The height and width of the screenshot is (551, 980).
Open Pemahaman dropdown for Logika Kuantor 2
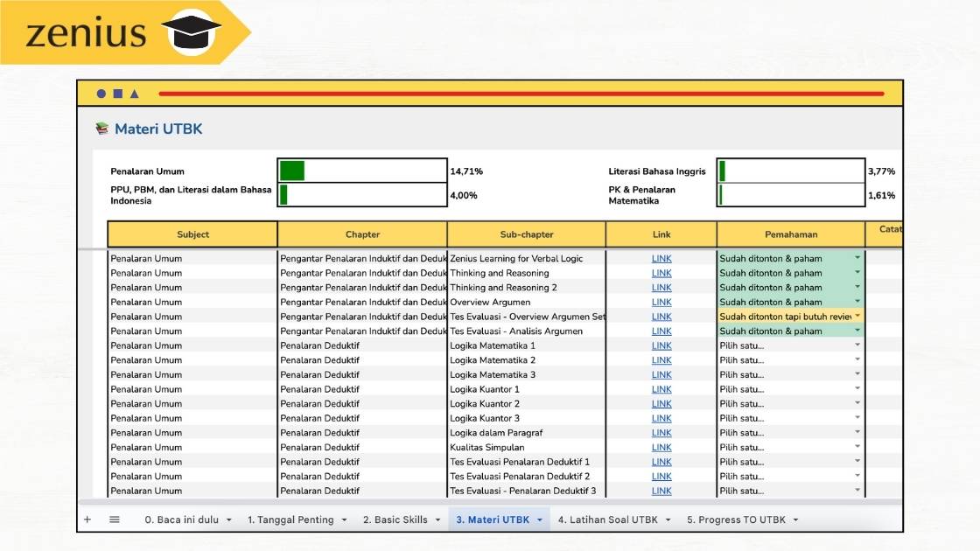pyautogui.click(x=857, y=402)
